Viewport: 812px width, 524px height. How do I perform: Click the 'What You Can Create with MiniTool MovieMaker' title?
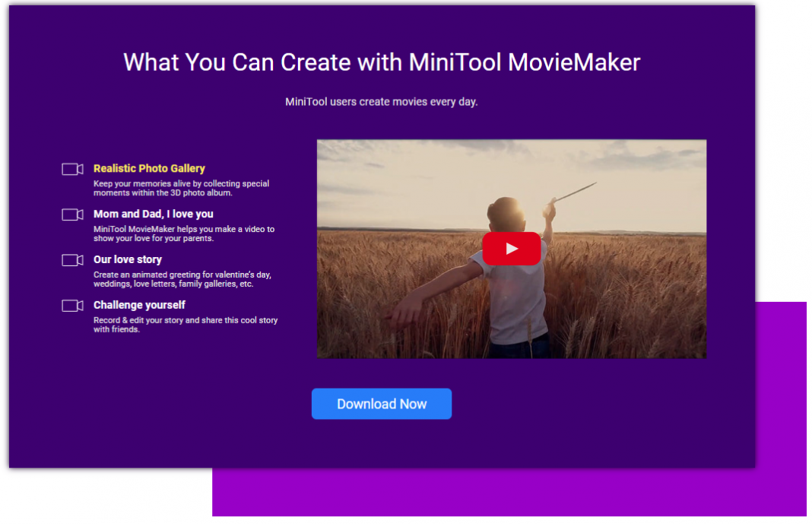[x=382, y=62]
